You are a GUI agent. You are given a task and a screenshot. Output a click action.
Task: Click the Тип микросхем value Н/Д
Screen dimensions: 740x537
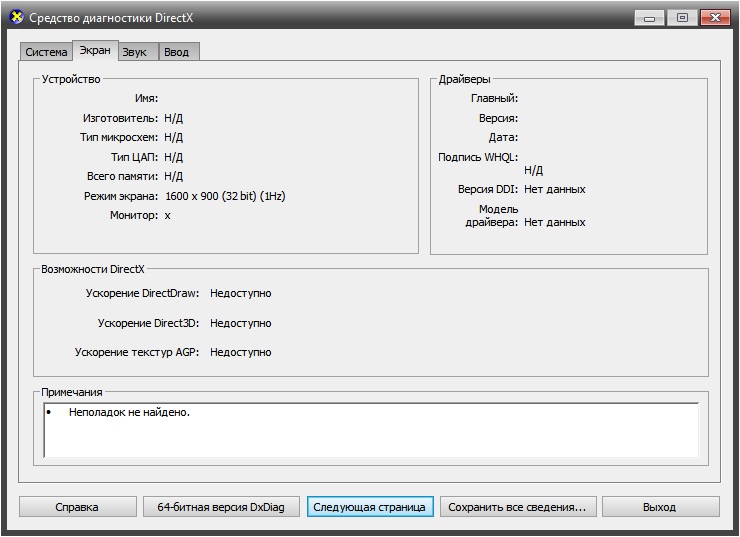click(x=173, y=137)
